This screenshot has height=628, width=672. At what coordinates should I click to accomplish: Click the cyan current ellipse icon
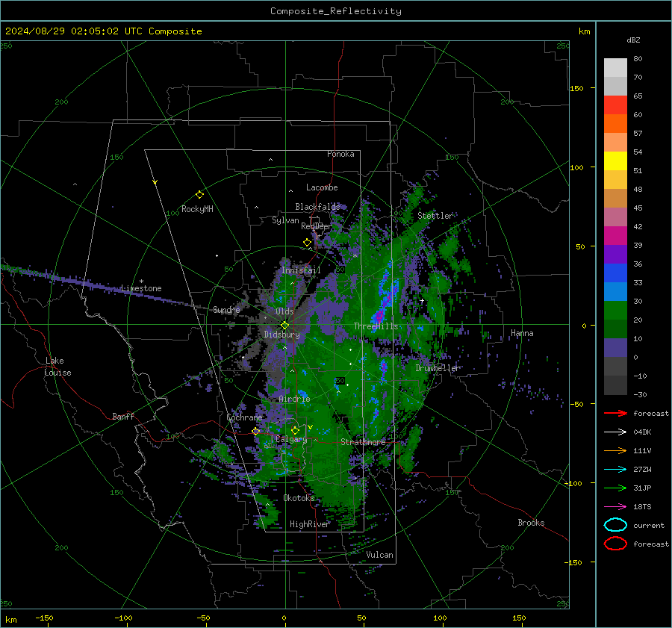coord(615,525)
